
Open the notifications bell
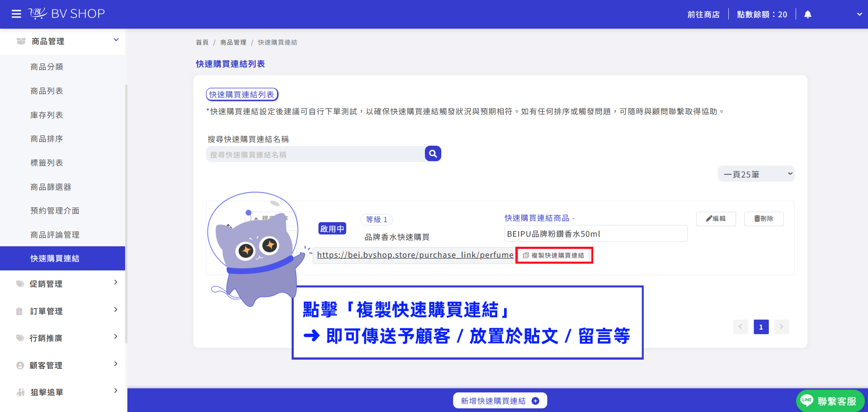[808, 15]
